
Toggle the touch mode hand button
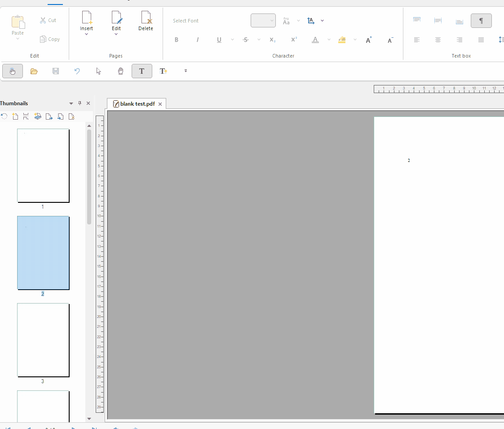click(x=13, y=71)
